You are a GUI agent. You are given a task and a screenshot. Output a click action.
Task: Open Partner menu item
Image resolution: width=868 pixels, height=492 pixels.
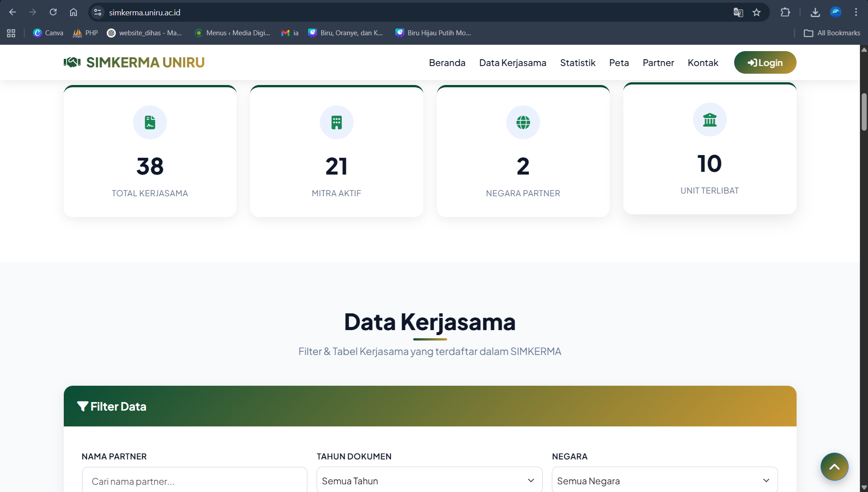point(658,63)
